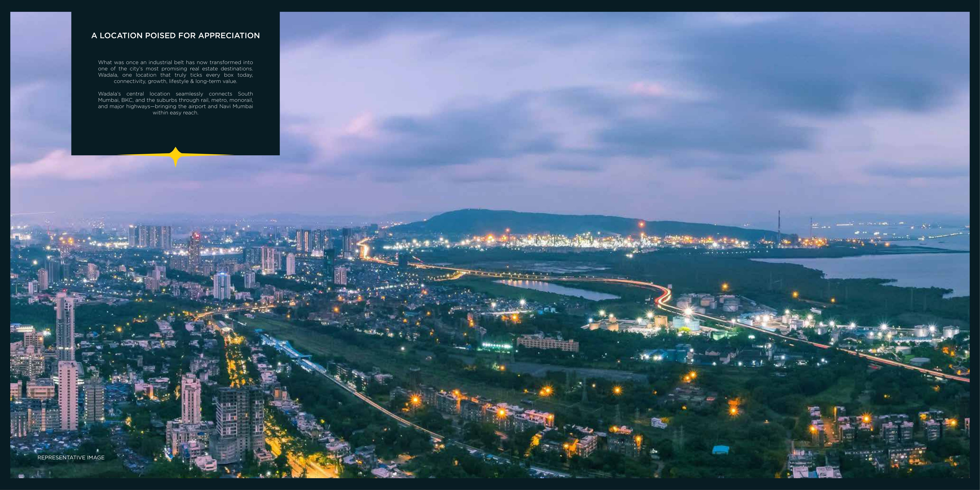Click the "REPRESENTATIVE IMAGE" caption
The width and height of the screenshot is (980, 490).
pyautogui.click(x=71, y=458)
